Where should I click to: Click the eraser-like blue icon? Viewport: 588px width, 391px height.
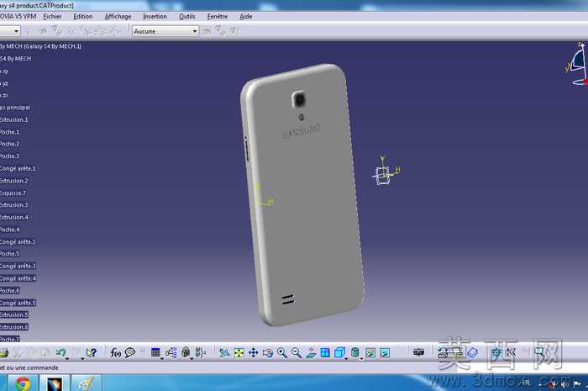[x=472, y=352]
